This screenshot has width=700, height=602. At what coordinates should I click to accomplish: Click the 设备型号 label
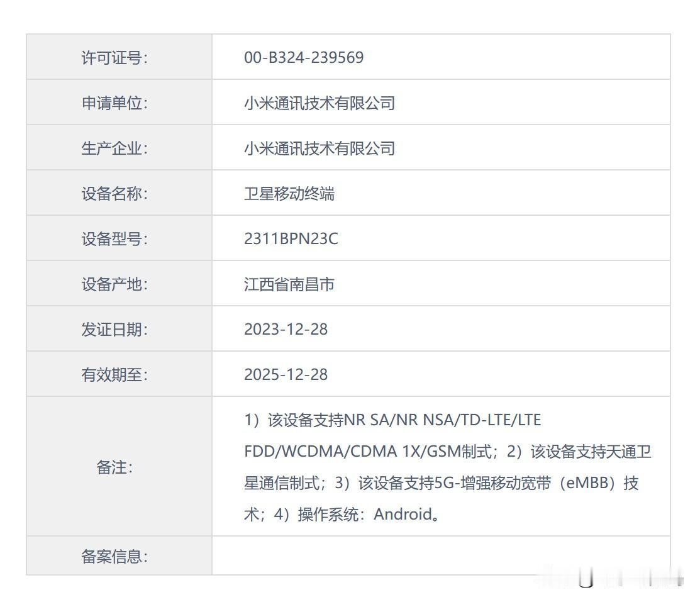[114, 238]
